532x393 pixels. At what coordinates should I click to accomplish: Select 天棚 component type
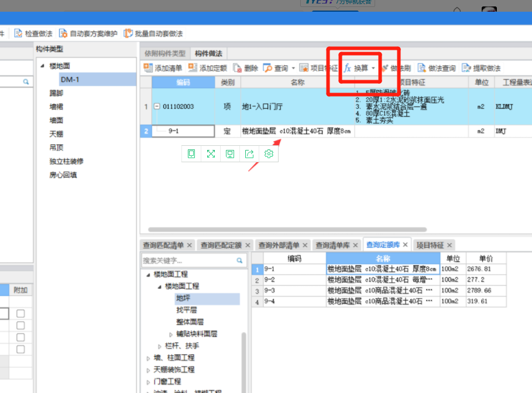pyautogui.click(x=56, y=134)
